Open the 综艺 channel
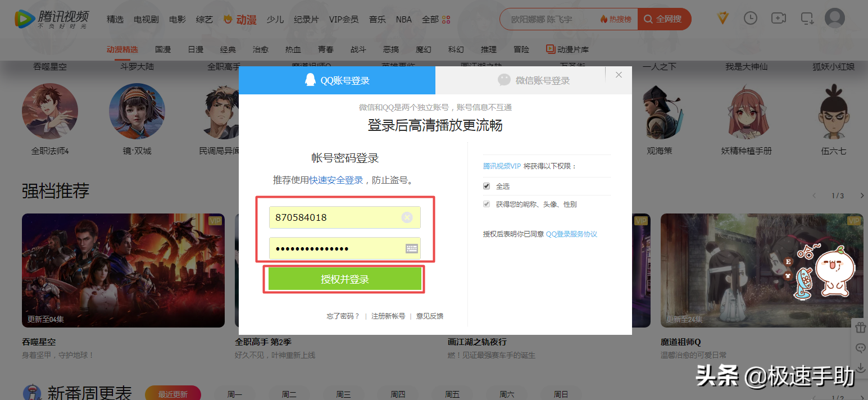 (204, 20)
